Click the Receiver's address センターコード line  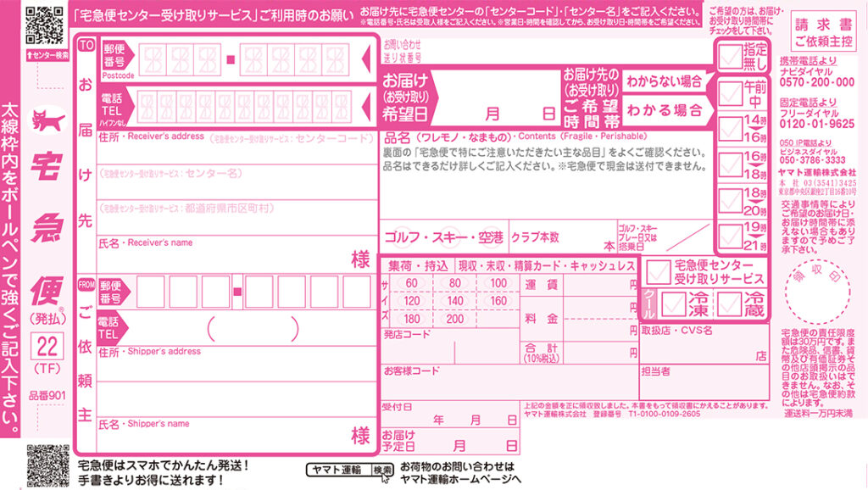237,148
